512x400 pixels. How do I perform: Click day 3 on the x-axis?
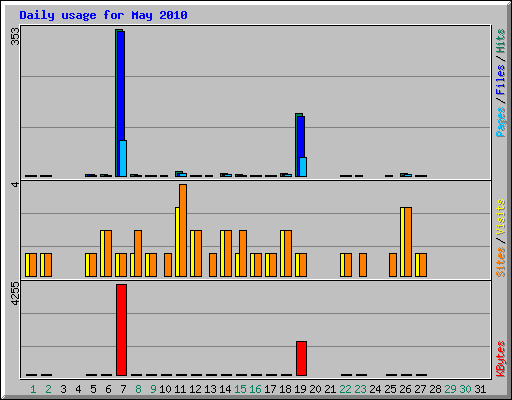tap(63, 389)
